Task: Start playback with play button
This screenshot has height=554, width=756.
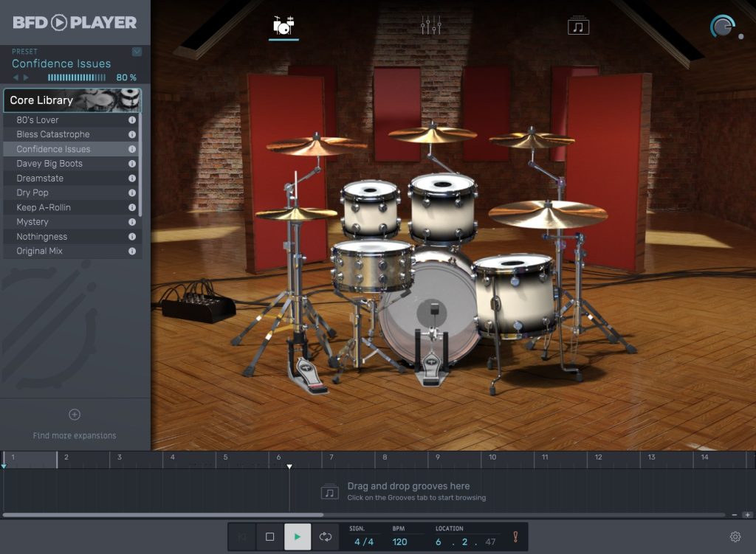Action: click(297, 536)
